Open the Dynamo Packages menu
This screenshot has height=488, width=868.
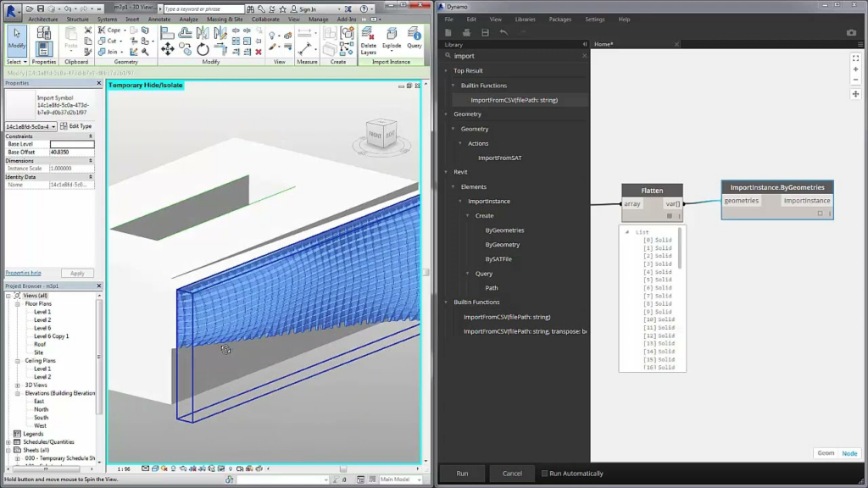tap(559, 19)
